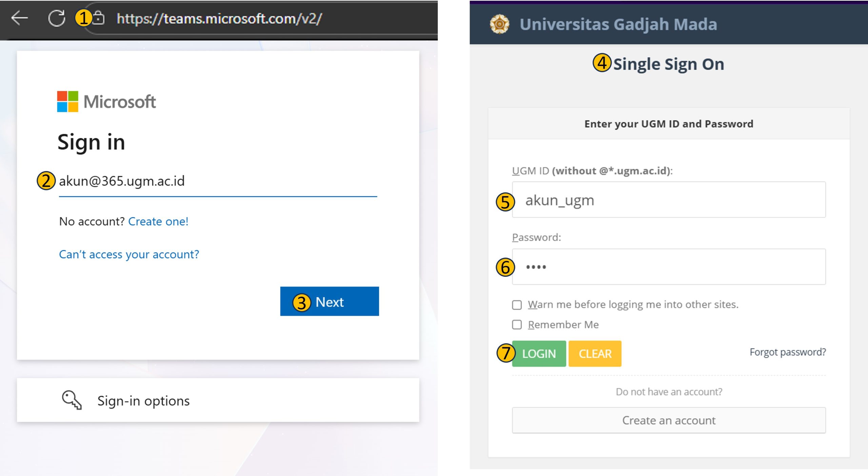Click the lock icon in address bar
868x476 pixels.
pos(99,18)
